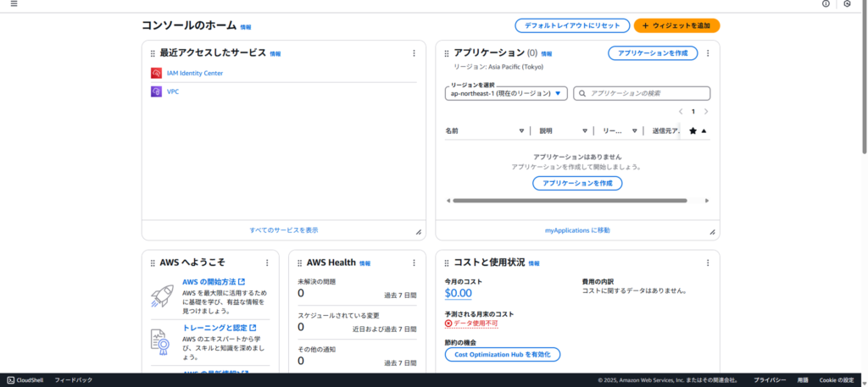The image size is (868, 387).
Task: Click the rocket icon in AWS へようこそ
Action: tap(162, 296)
